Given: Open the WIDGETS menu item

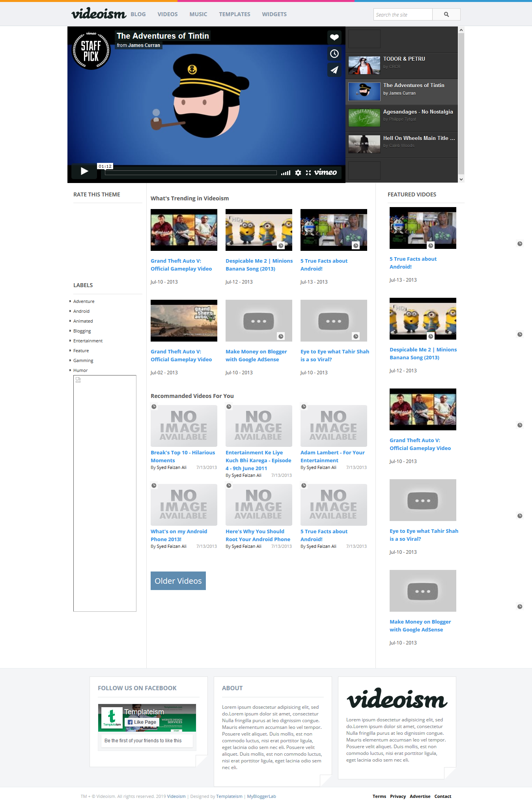Looking at the screenshot, I should click(x=274, y=14).
